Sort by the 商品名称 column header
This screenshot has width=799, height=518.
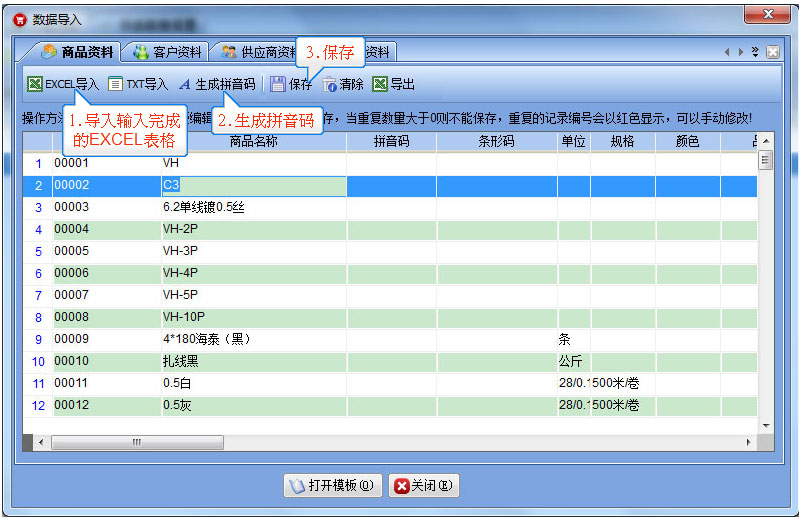pyautogui.click(x=253, y=142)
